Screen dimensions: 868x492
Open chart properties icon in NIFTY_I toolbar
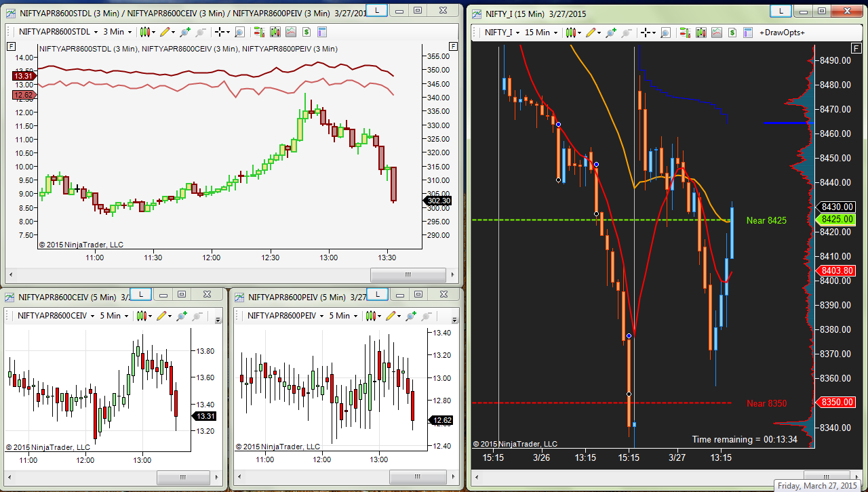click(x=748, y=33)
